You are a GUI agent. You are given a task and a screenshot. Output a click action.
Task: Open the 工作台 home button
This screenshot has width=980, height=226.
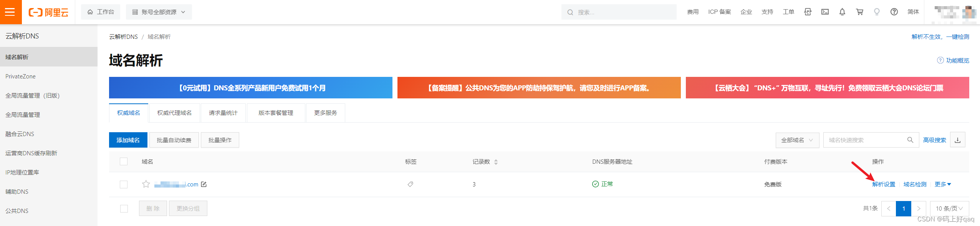101,12
